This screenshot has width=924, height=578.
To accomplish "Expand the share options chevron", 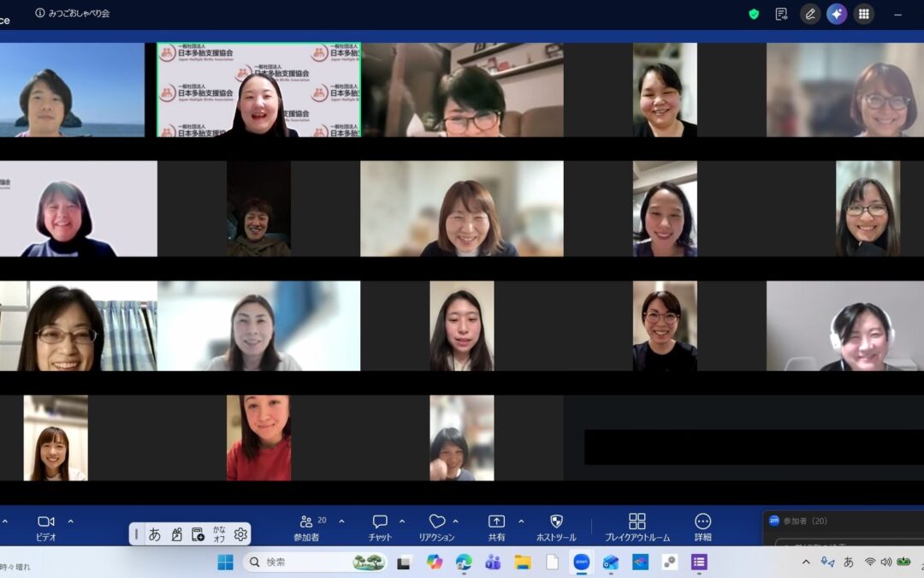I will (521, 521).
